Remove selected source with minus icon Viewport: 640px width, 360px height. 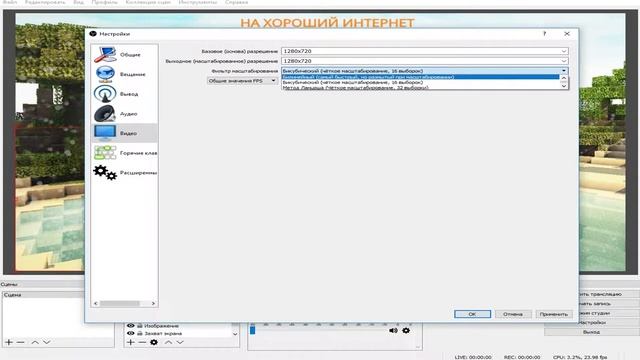pyautogui.click(x=142, y=342)
